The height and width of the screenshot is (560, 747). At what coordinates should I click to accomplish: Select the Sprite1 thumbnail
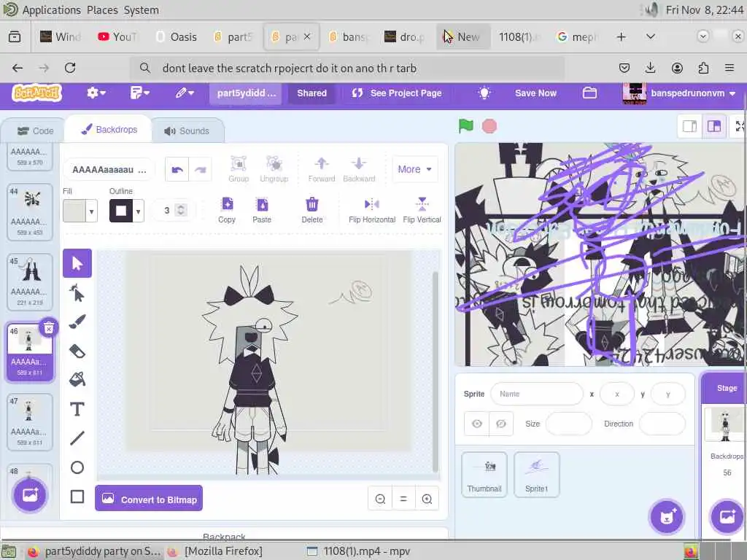[536, 475]
